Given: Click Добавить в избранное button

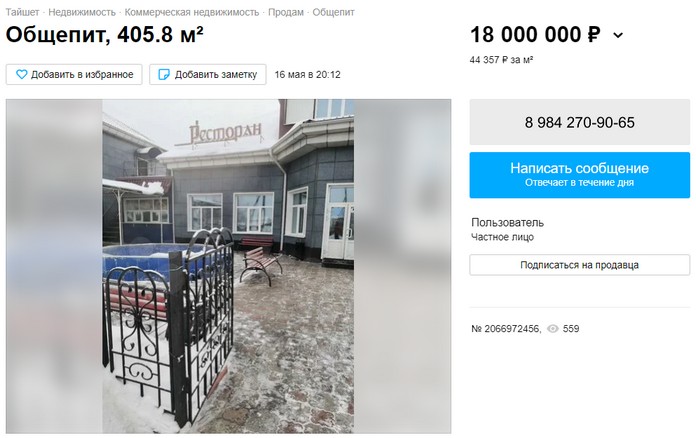Looking at the screenshot, I should [x=74, y=75].
